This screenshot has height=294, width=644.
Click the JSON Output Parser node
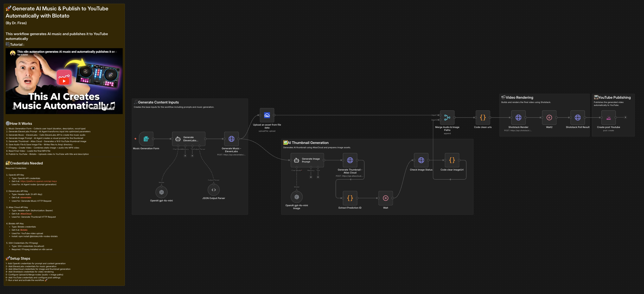click(214, 190)
